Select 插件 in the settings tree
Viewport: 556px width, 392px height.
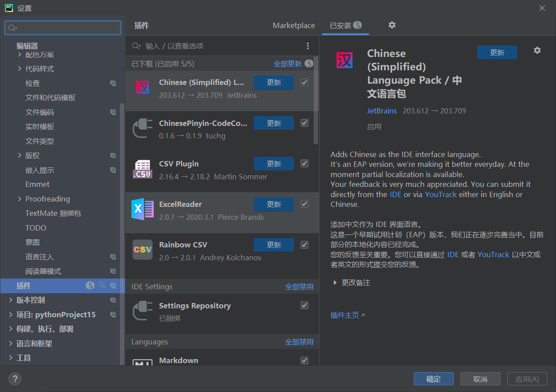coord(63,286)
